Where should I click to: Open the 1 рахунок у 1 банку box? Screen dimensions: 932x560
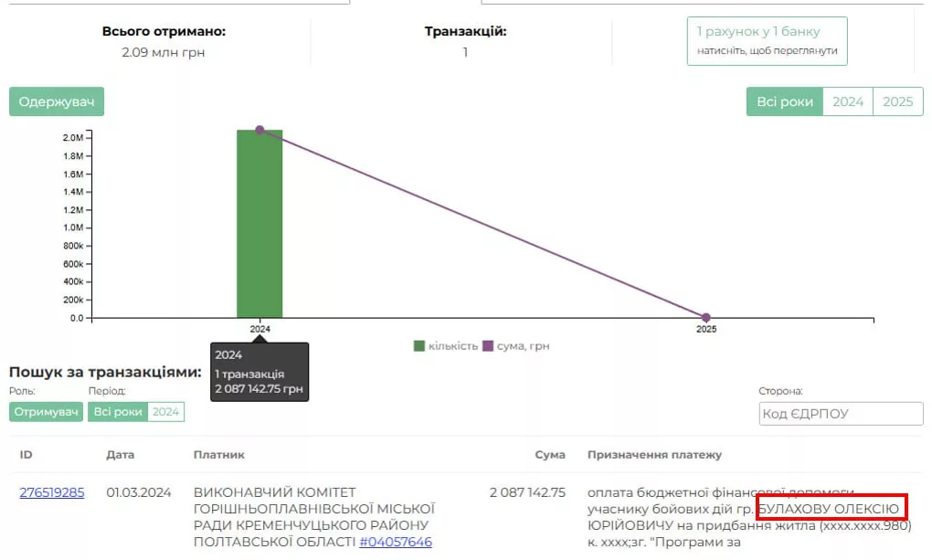click(x=767, y=41)
